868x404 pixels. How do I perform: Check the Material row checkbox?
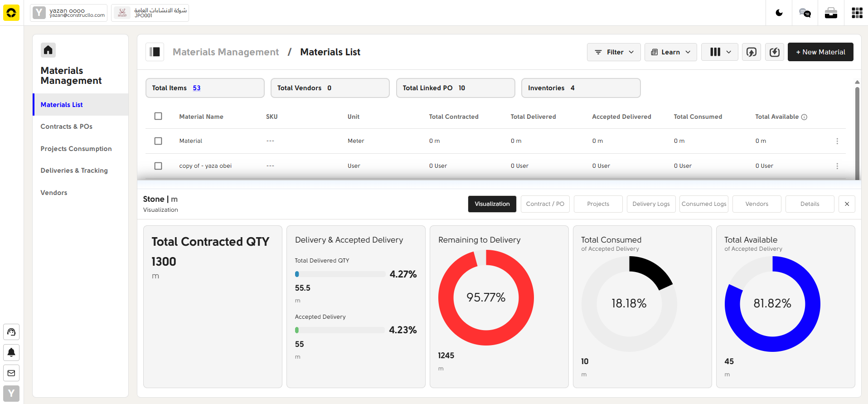click(x=158, y=141)
